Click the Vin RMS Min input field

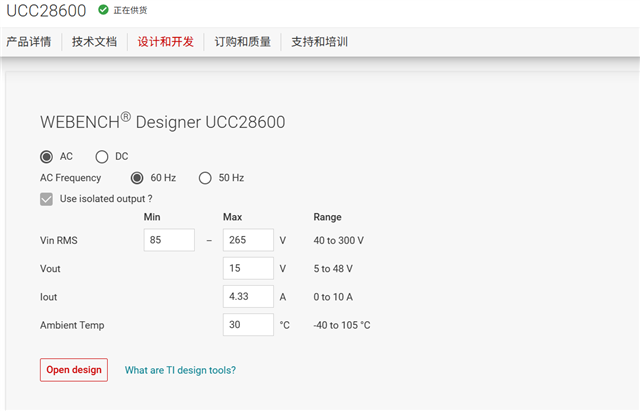click(169, 240)
